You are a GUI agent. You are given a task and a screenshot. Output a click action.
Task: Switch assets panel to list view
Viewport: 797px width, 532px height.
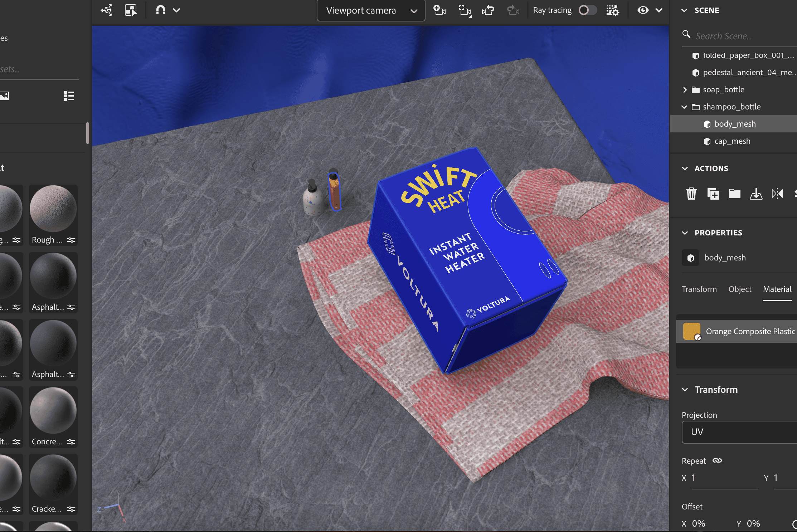(69, 96)
